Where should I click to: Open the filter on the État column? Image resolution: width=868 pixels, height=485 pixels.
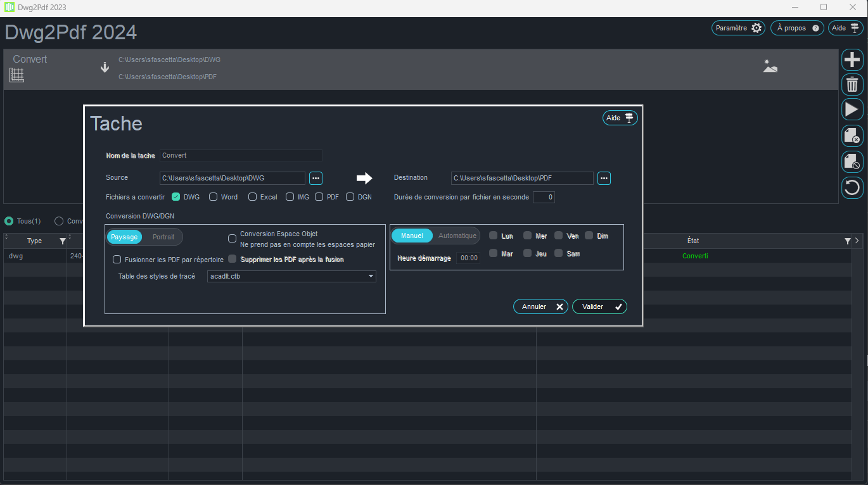click(847, 241)
